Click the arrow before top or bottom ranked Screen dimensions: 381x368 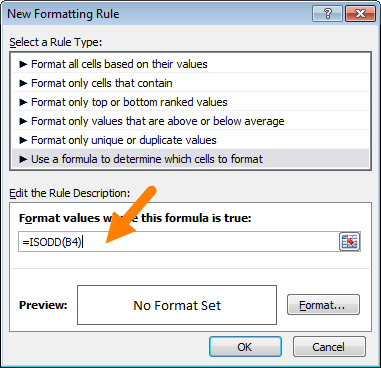(x=23, y=102)
